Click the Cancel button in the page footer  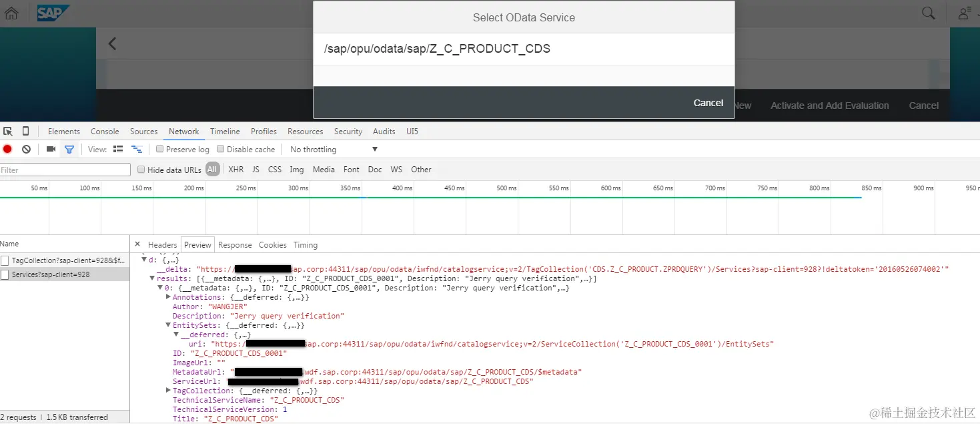point(924,105)
